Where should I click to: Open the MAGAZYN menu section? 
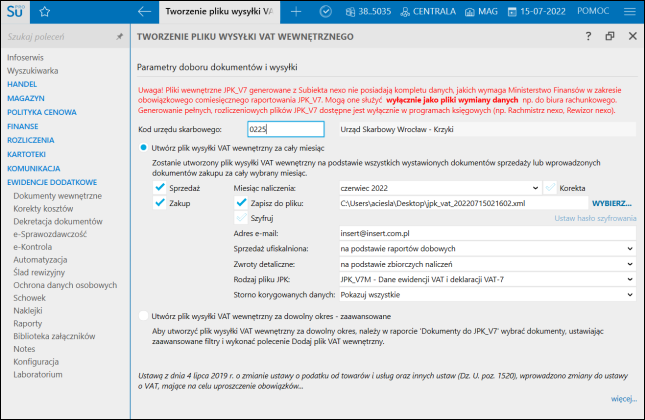[x=26, y=98]
